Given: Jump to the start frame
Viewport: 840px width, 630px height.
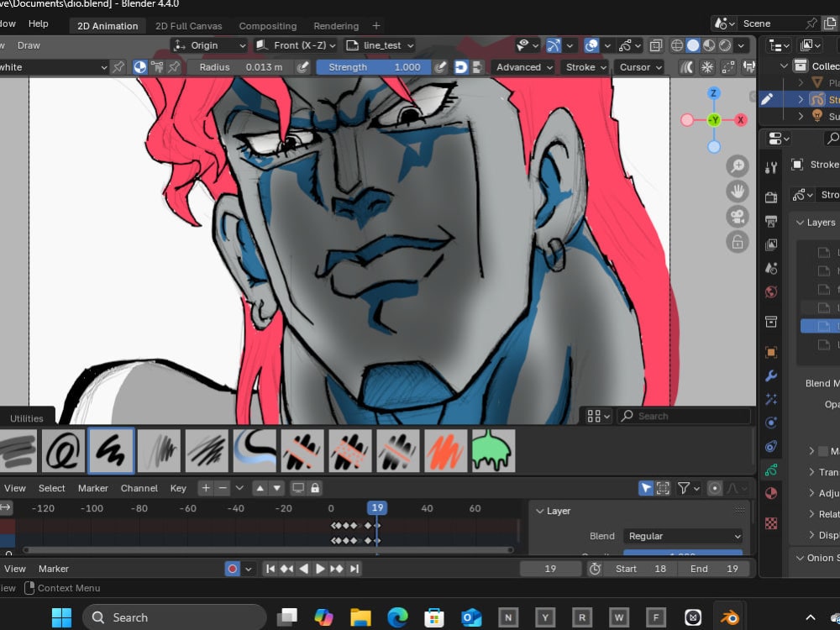Looking at the screenshot, I should pos(270,569).
